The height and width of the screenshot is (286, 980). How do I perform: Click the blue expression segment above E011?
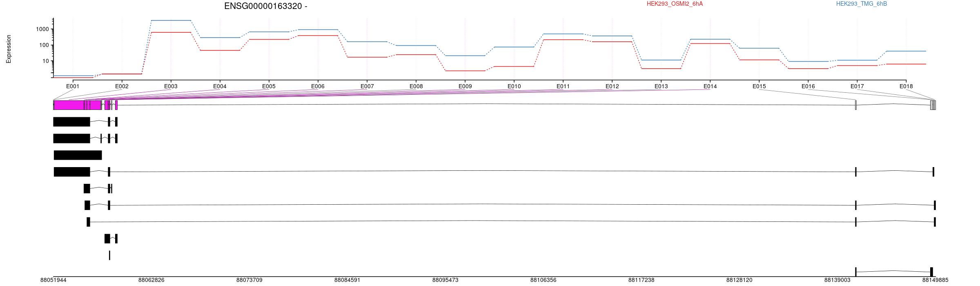563,34
